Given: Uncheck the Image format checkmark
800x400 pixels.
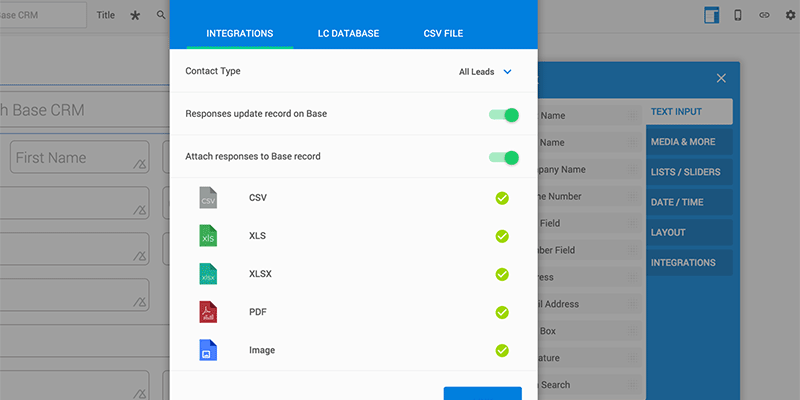Looking at the screenshot, I should pos(502,351).
